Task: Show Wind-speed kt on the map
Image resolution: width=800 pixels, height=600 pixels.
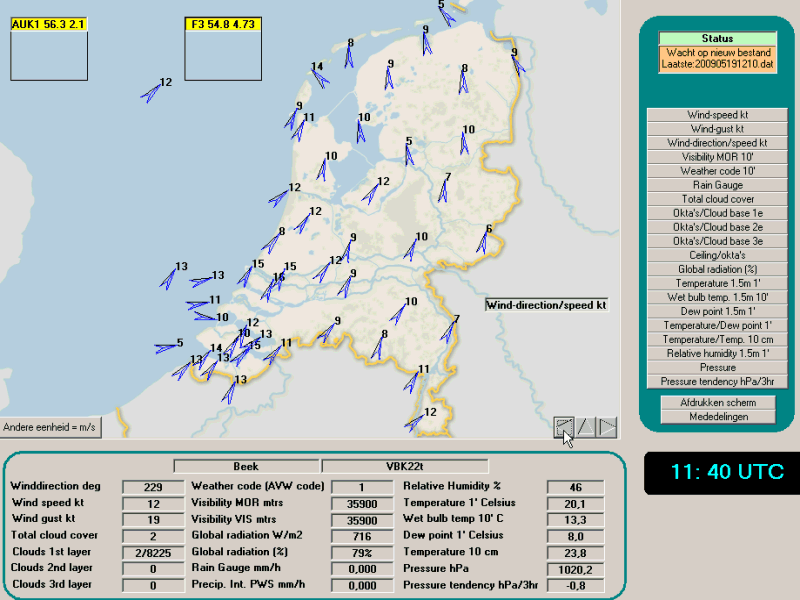Action: [717, 115]
